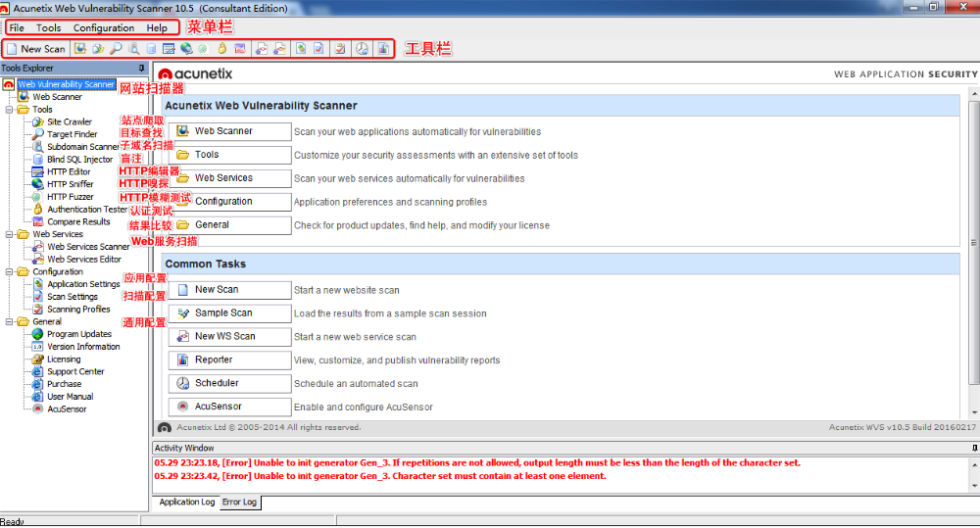Click New Scan under Common Tasks

click(x=229, y=290)
